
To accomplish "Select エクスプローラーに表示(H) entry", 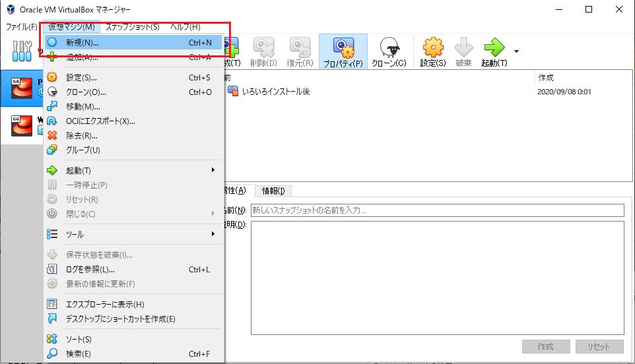I will click(133, 304).
